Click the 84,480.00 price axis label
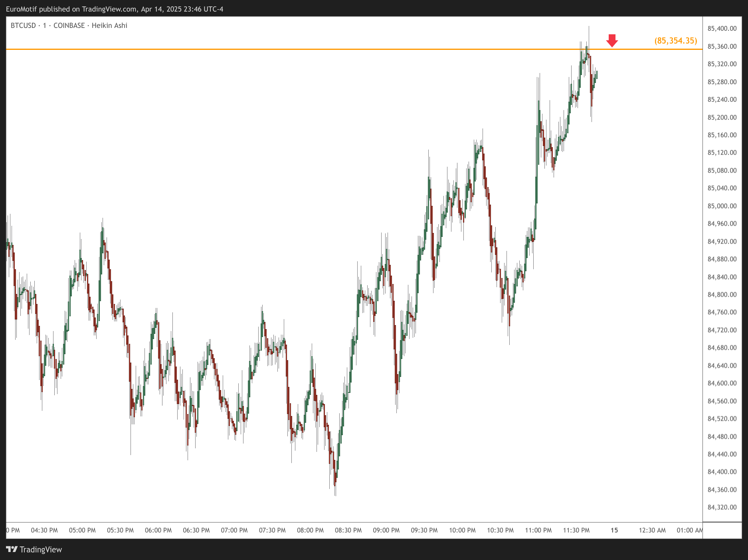This screenshot has width=748, height=560. tap(722, 436)
